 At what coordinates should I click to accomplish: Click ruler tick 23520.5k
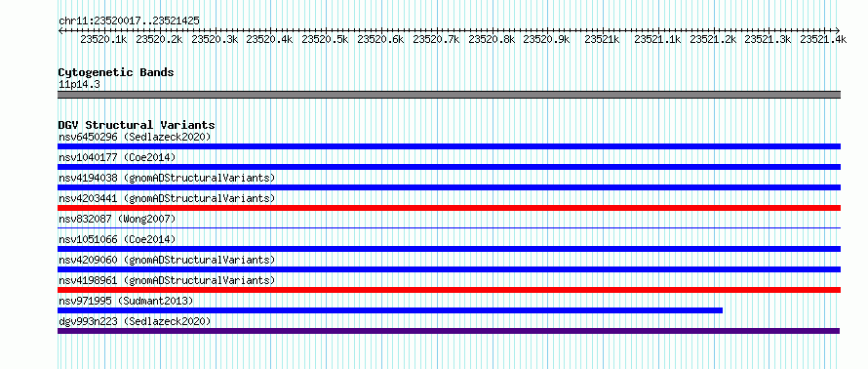325,39
